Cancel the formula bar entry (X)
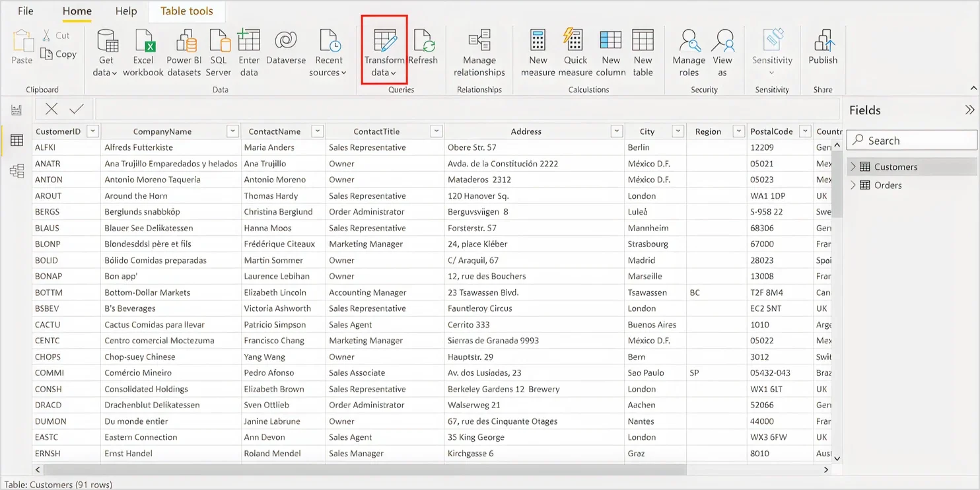Viewport: 980px width, 490px height. 52,109
